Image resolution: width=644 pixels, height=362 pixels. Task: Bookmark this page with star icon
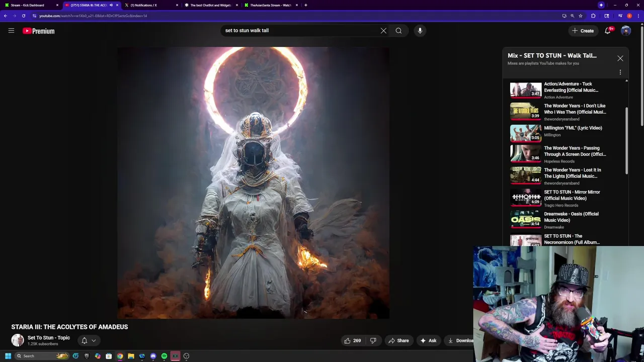(581, 16)
